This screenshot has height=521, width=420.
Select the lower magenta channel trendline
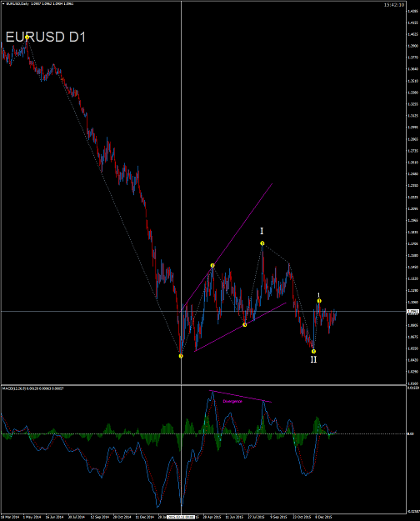(x=241, y=327)
